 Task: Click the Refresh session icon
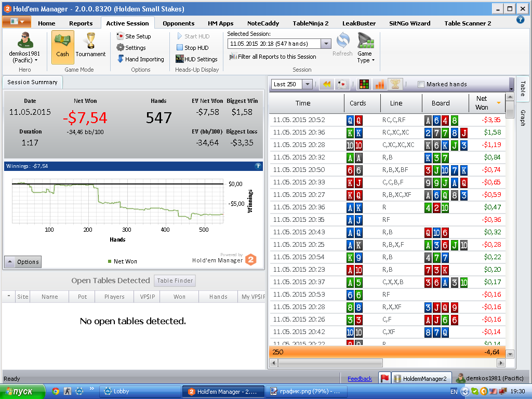[x=343, y=44]
